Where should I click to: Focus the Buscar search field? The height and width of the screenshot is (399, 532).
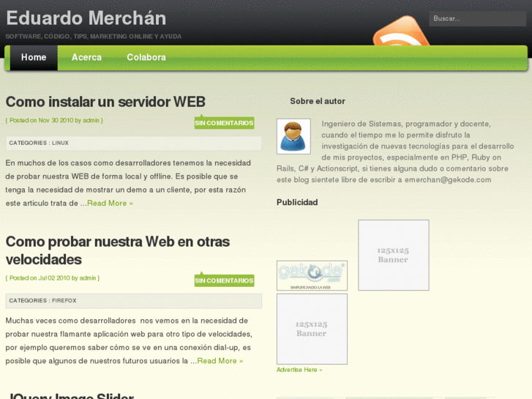(x=477, y=19)
